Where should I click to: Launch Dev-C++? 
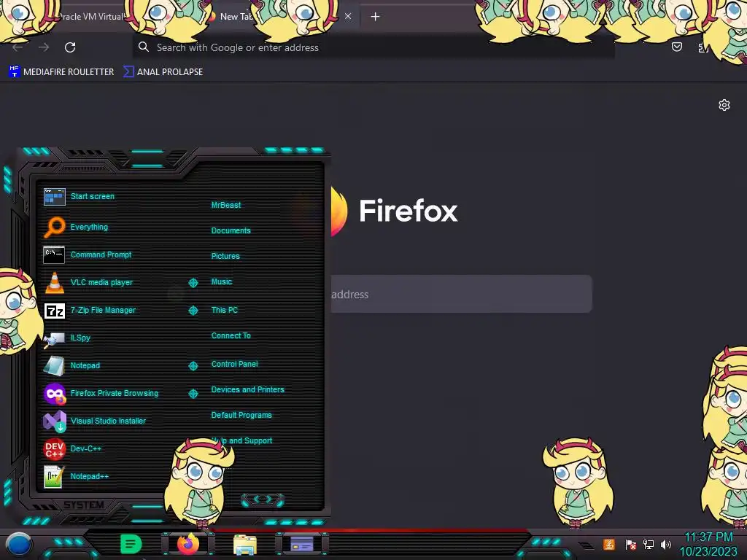(72, 448)
